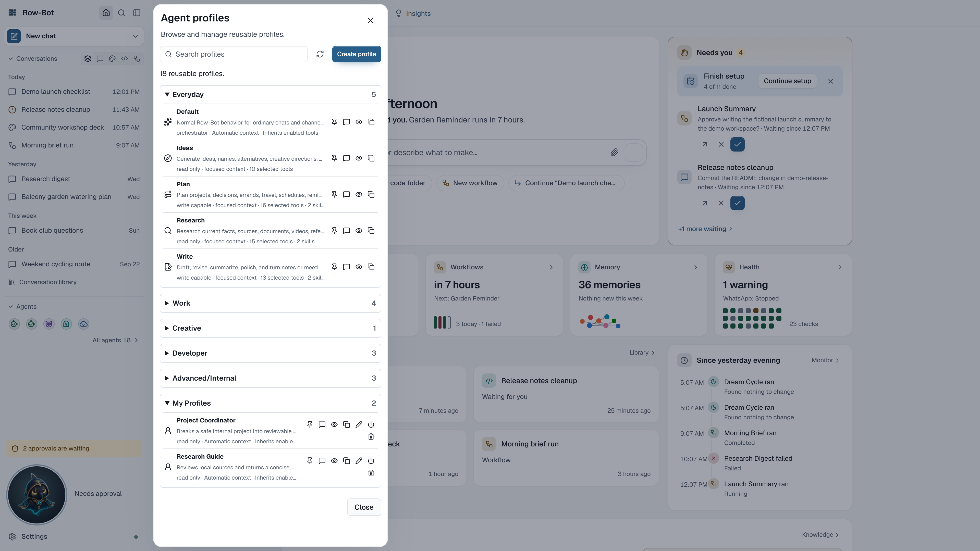Click Continue setup button

[x=787, y=81]
